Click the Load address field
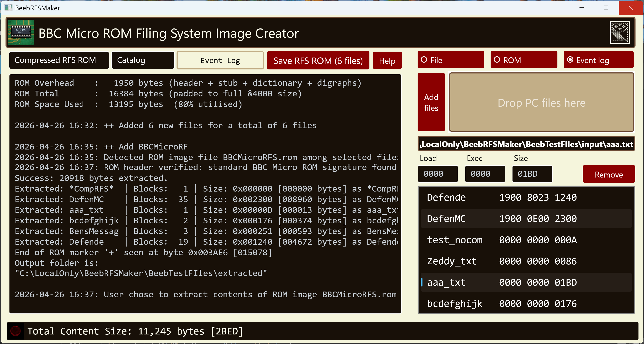The image size is (644, 344). [438, 174]
